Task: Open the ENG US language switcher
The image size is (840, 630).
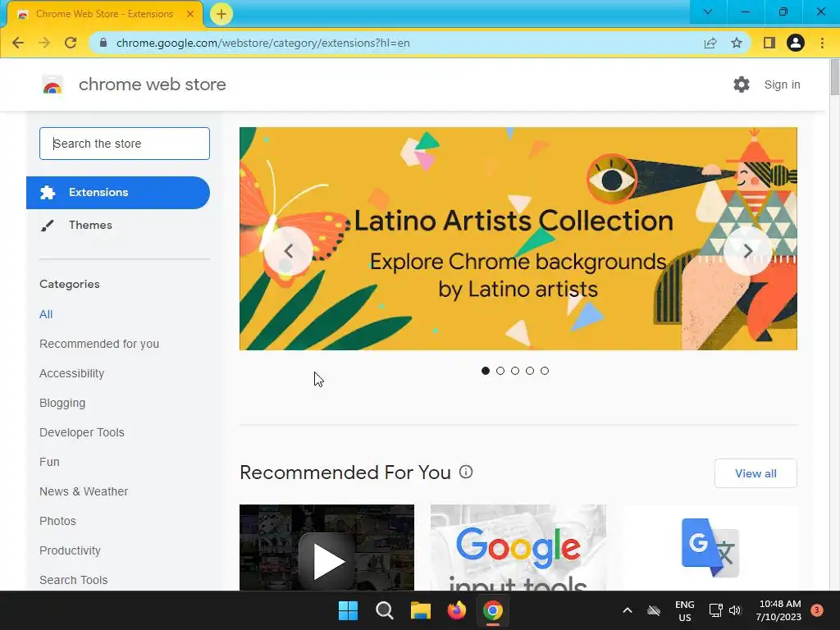Action: tap(685, 610)
